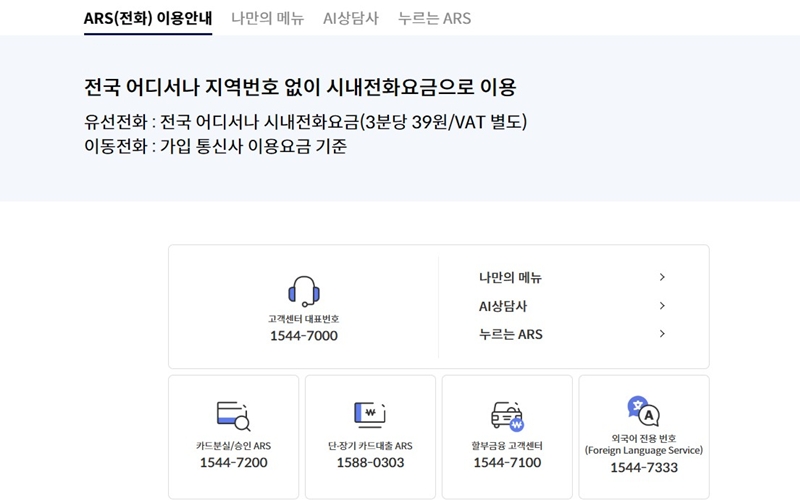Open the 누르는 ARS link in the card

[511, 334]
